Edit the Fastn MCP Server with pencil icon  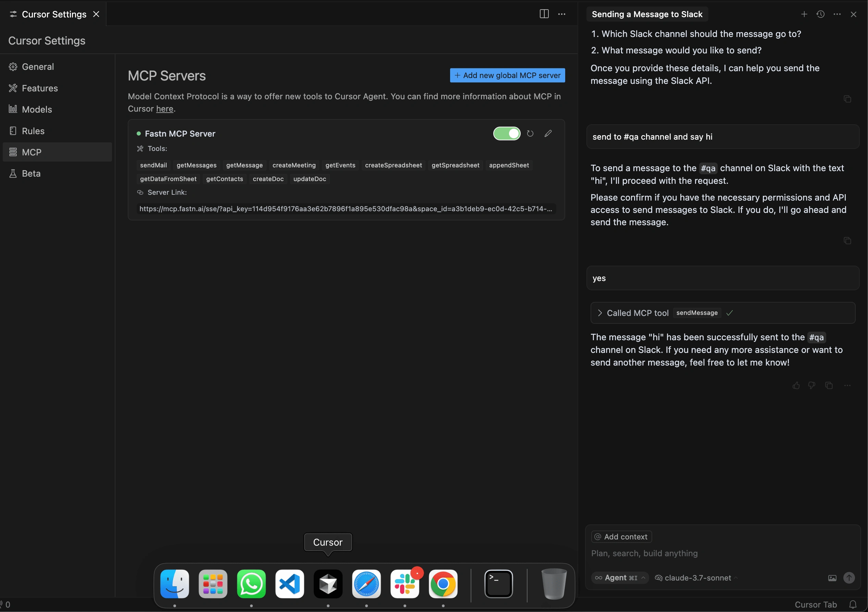pos(548,133)
